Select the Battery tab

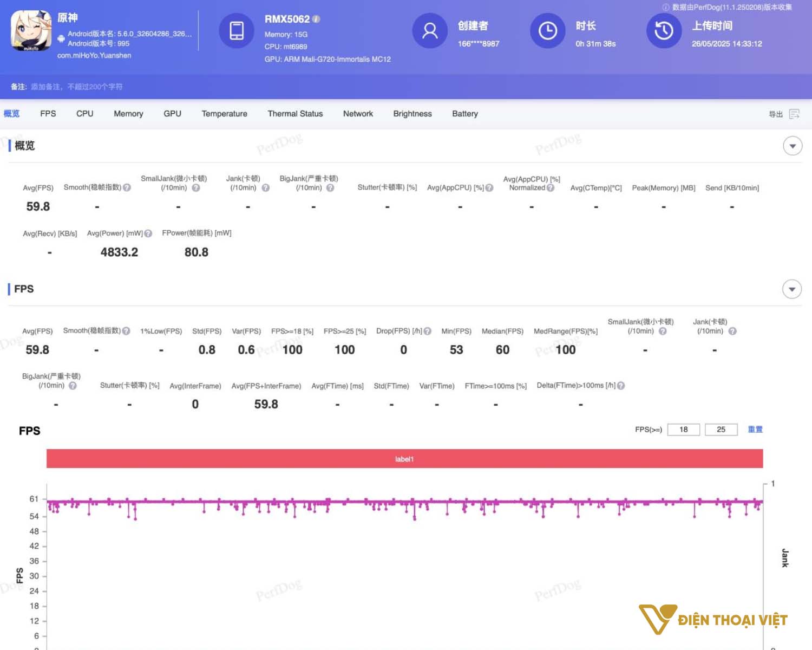(x=464, y=114)
